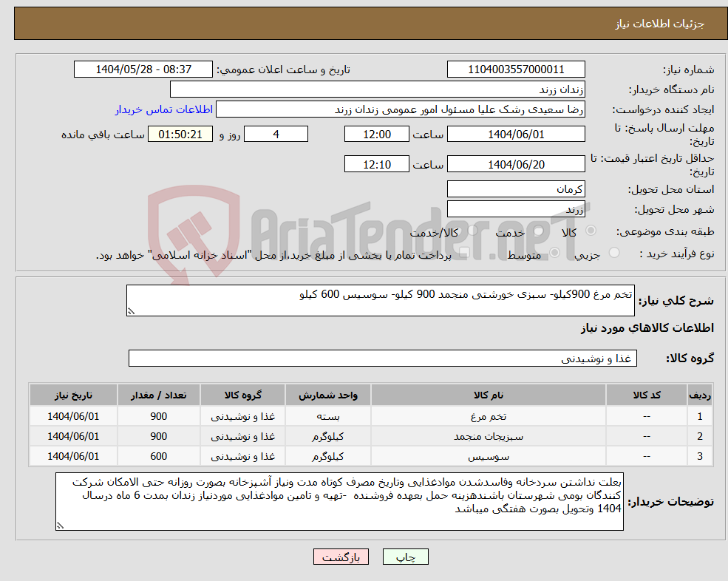728x581 pixels.
Task: Click the بازگشت button
Action: point(341,557)
